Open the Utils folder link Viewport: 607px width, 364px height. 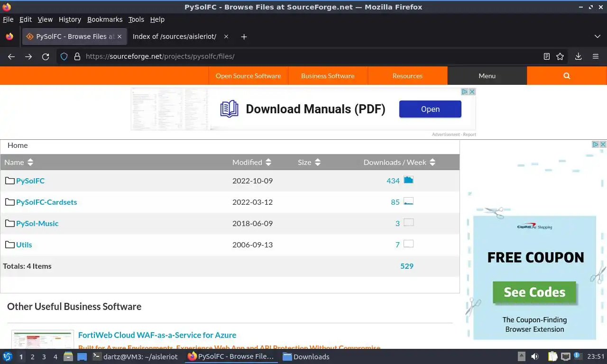click(x=24, y=245)
